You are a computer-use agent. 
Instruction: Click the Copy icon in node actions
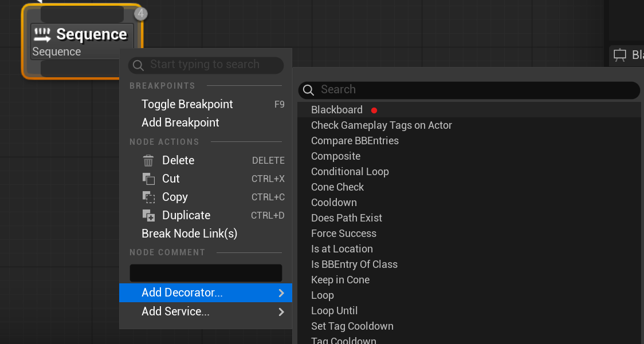[x=148, y=197]
